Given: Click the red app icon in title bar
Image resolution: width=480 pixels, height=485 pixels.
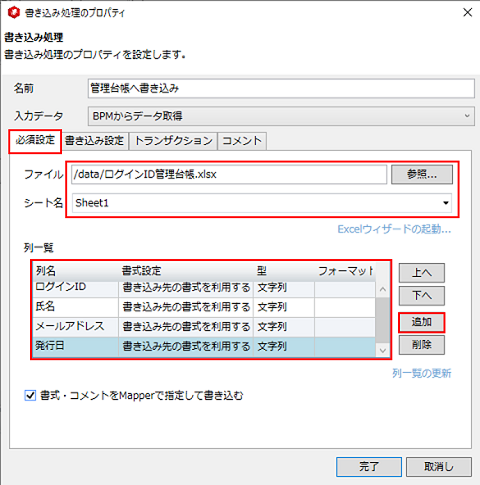Looking at the screenshot, I should pos(14,13).
